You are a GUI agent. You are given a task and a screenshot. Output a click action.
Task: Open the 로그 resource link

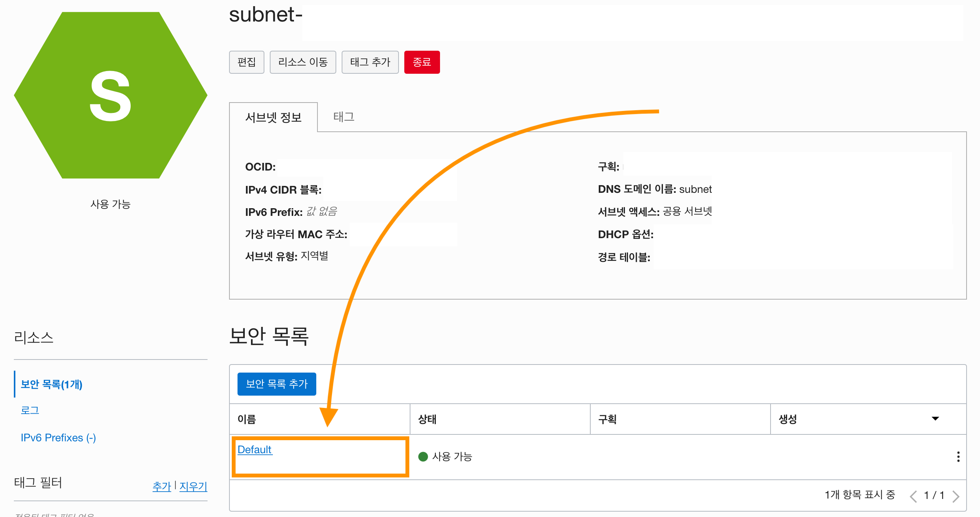(x=30, y=410)
